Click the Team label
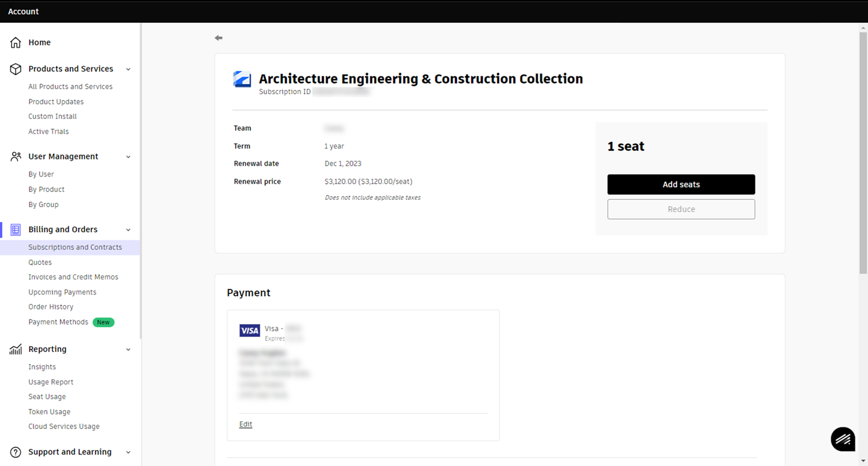868x466 pixels. click(x=242, y=128)
